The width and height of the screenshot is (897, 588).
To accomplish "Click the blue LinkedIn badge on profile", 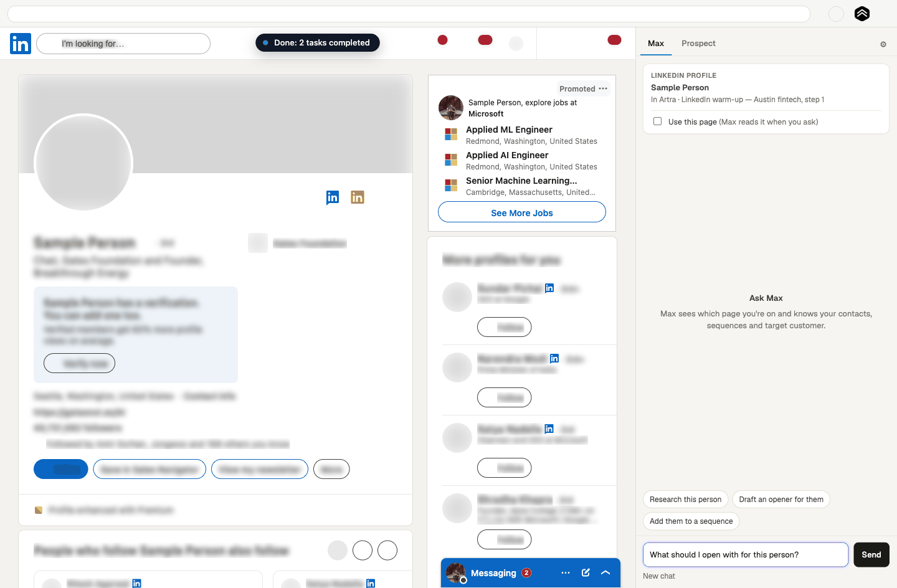I will click(333, 197).
